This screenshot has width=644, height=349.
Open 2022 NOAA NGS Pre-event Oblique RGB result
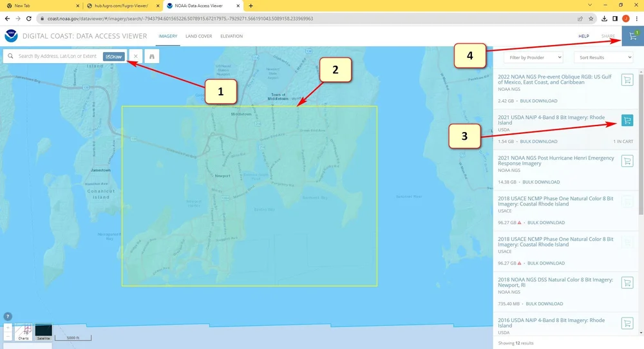[x=554, y=79]
